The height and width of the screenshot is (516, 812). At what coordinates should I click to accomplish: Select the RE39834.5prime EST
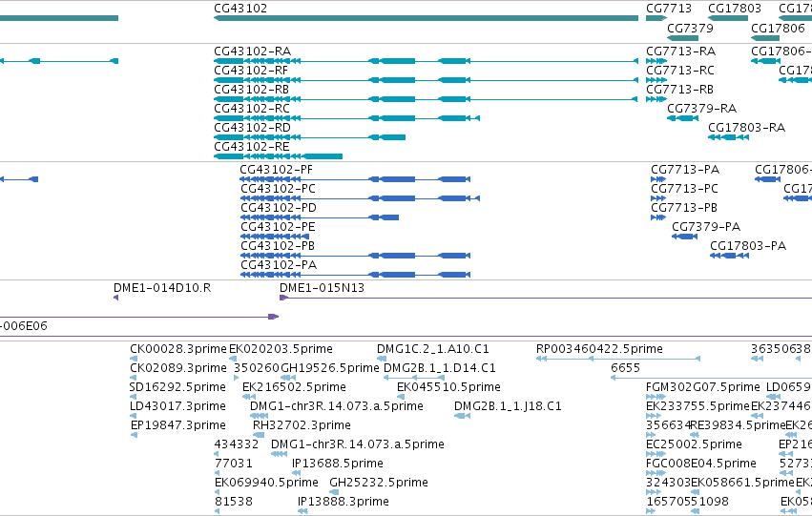coord(695,435)
